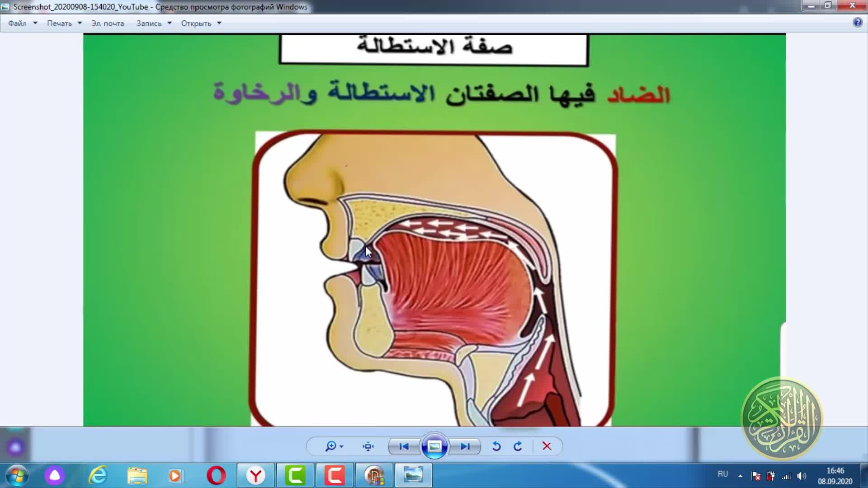868x488 pixels.
Task: Launch the Yandex browser
Action: point(256,476)
